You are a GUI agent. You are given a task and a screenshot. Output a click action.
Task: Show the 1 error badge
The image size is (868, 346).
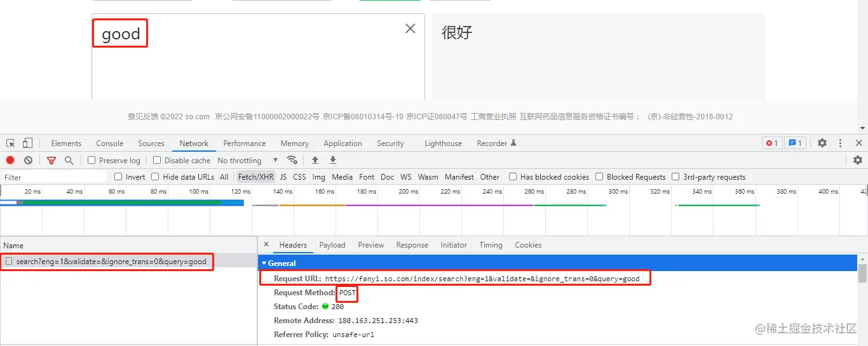(x=772, y=143)
